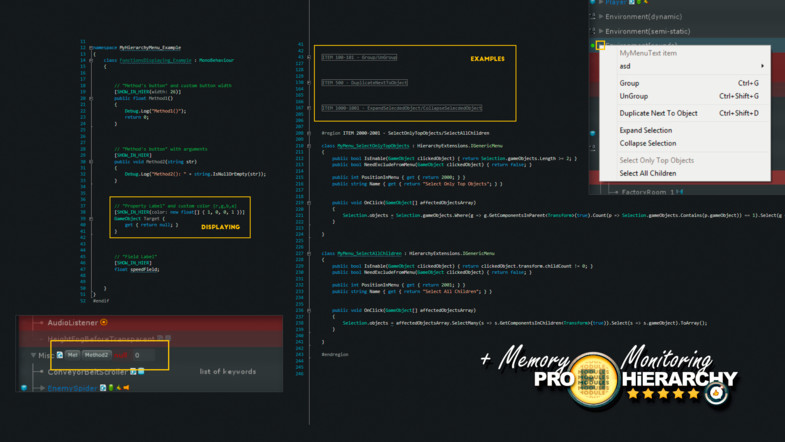
Task: Click Select Only Top Objects entry
Action: coord(685,160)
